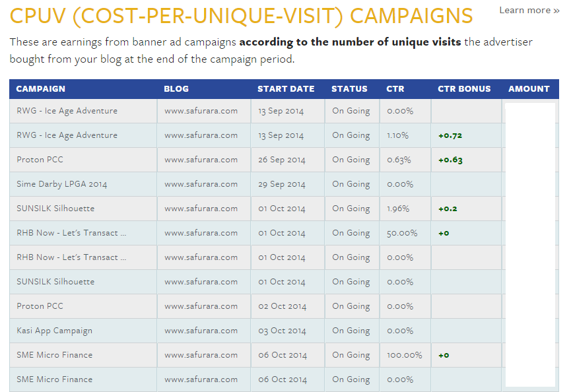This screenshot has height=392, width=571.
Task: Click the CTR column header
Action: coord(395,89)
